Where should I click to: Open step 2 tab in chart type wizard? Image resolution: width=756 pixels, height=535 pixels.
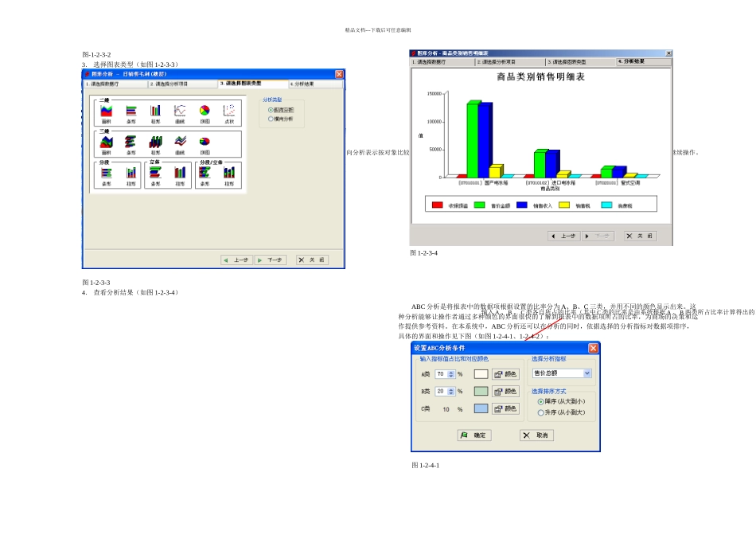(x=183, y=84)
